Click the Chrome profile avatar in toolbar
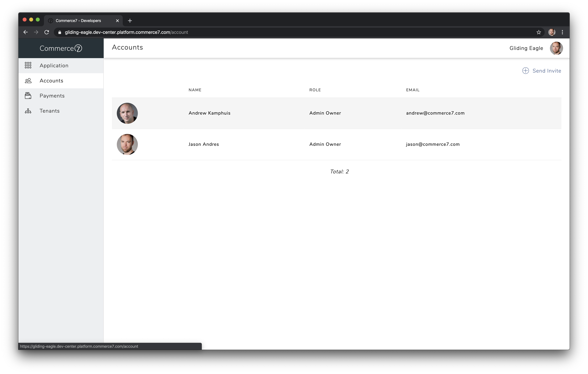The height and width of the screenshot is (374, 588). tap(552, 32)
